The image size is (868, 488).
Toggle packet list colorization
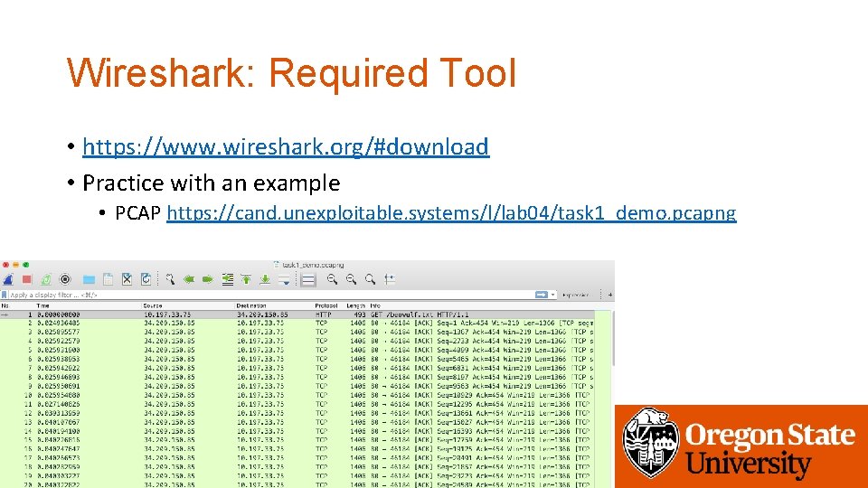[308, 280]
